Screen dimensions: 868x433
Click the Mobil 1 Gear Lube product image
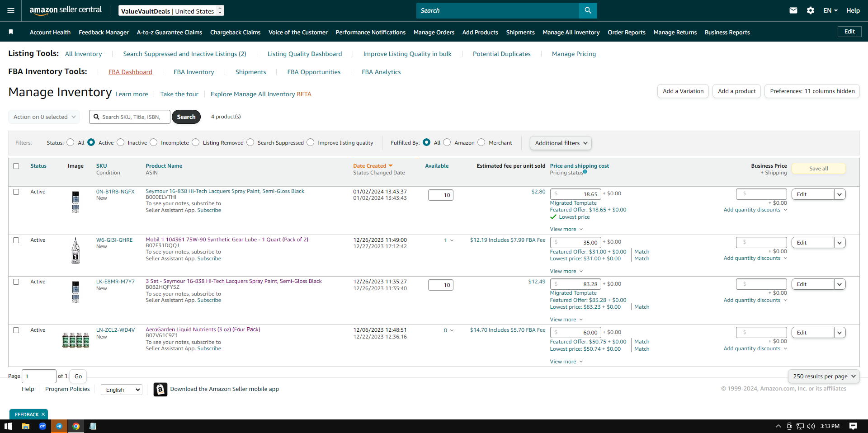75,251
